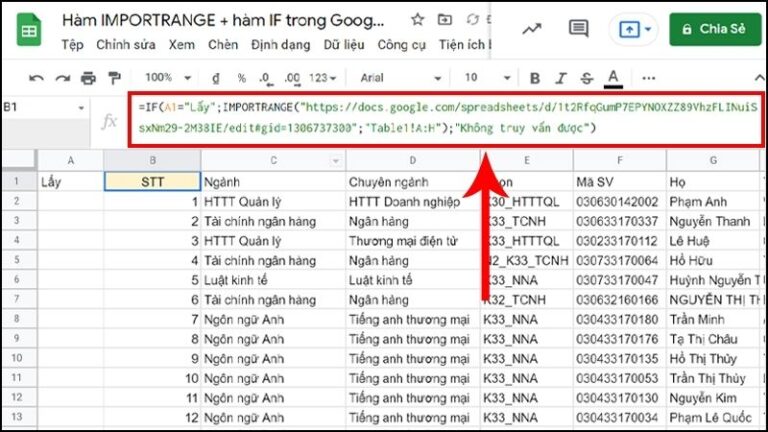
Task: Open more number formats 123 dropdown
Action: tap(323, 78)
